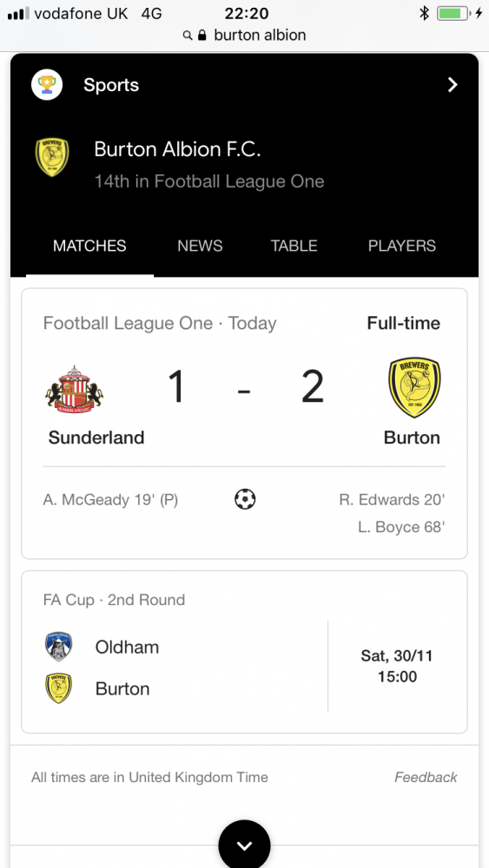Open the Oldham vs Burton FA Cup fixture
The height and width of the screenshot is (868, 489).
[244, 652]
